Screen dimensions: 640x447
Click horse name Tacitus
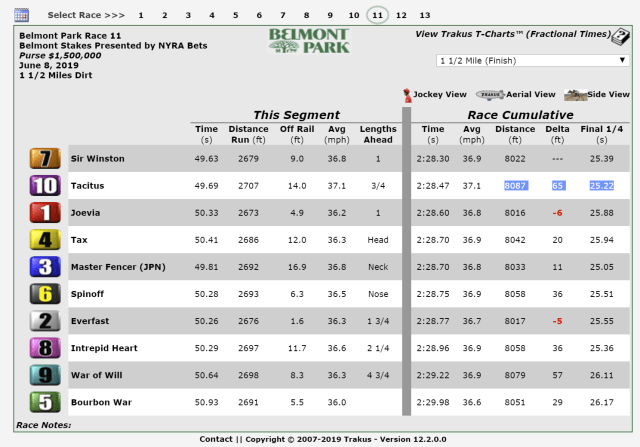(x=87, y=186)
